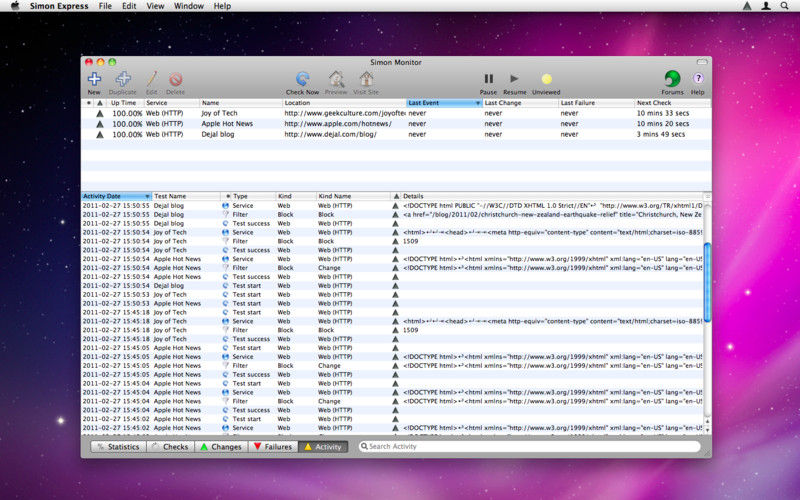Select the Apple Hot News test name
800x500 pixels.
(227, 124)
